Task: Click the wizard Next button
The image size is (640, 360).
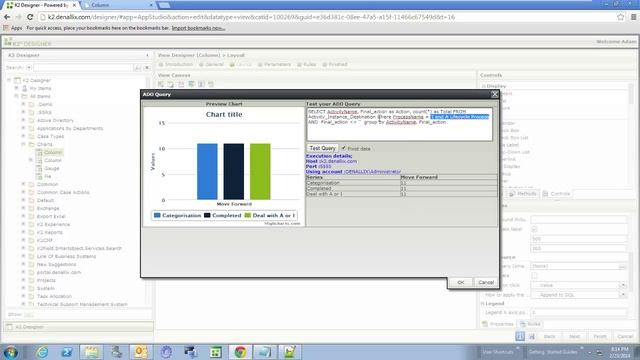Action: point(574,336)
